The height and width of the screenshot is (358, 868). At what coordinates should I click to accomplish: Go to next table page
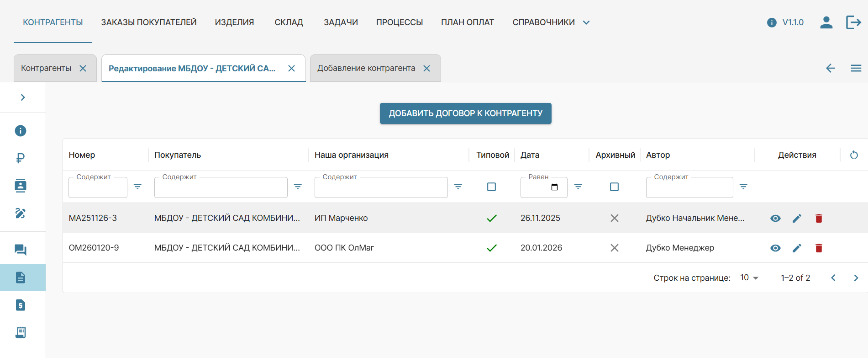[856, 278]
